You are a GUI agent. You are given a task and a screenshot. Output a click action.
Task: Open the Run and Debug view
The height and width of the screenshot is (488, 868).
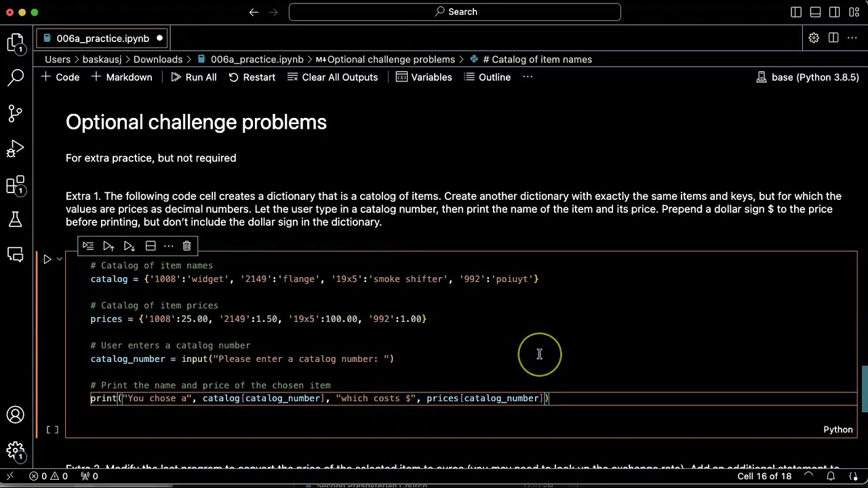[16, 148]
